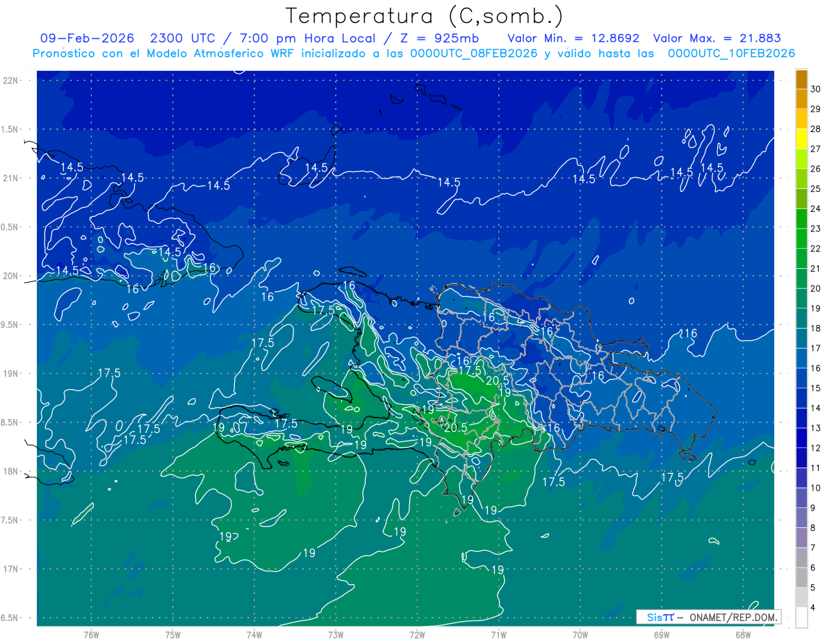Click the '69W' longitude axis label
834x644 pixels.
tap(661, 635)
